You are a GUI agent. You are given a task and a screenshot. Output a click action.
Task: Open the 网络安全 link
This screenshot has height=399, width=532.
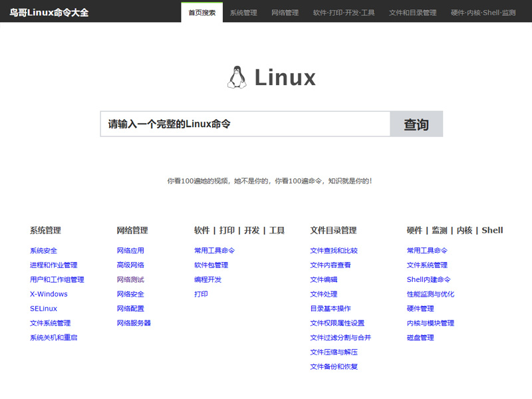pyautogui.click(x=130, y=294)
